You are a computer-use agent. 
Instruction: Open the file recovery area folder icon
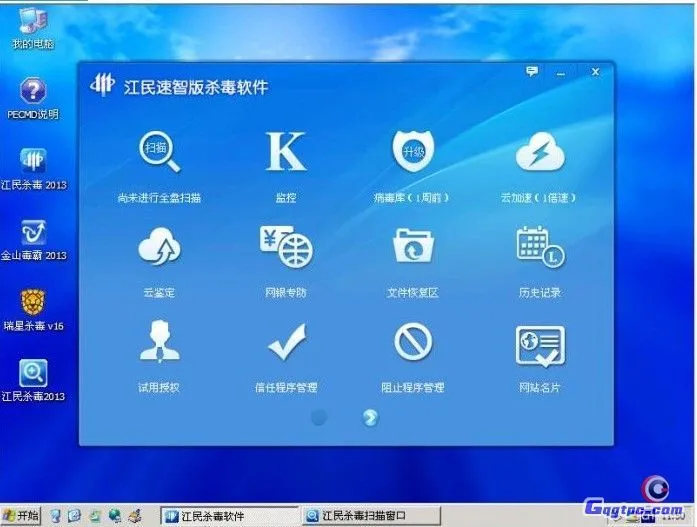(x=413, y=246)
